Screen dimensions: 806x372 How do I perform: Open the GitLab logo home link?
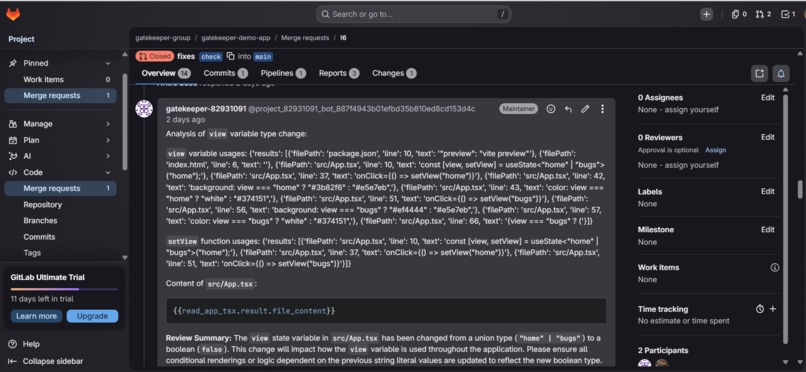13,14
